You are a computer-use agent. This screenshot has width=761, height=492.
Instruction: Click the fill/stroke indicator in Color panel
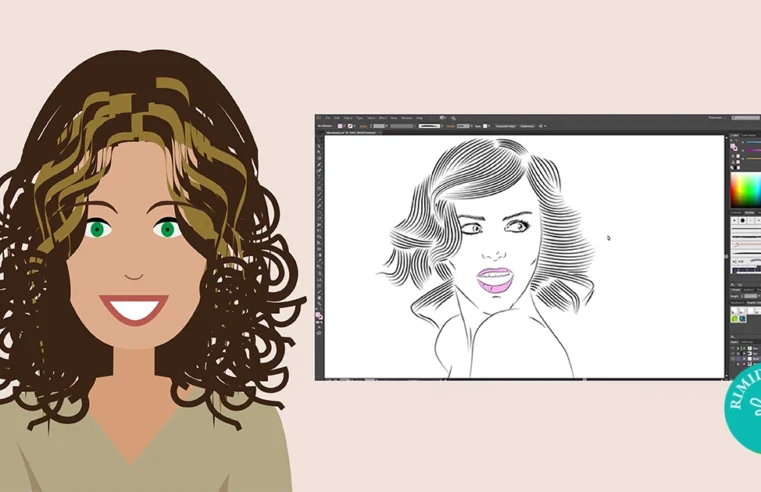(734, 147)
